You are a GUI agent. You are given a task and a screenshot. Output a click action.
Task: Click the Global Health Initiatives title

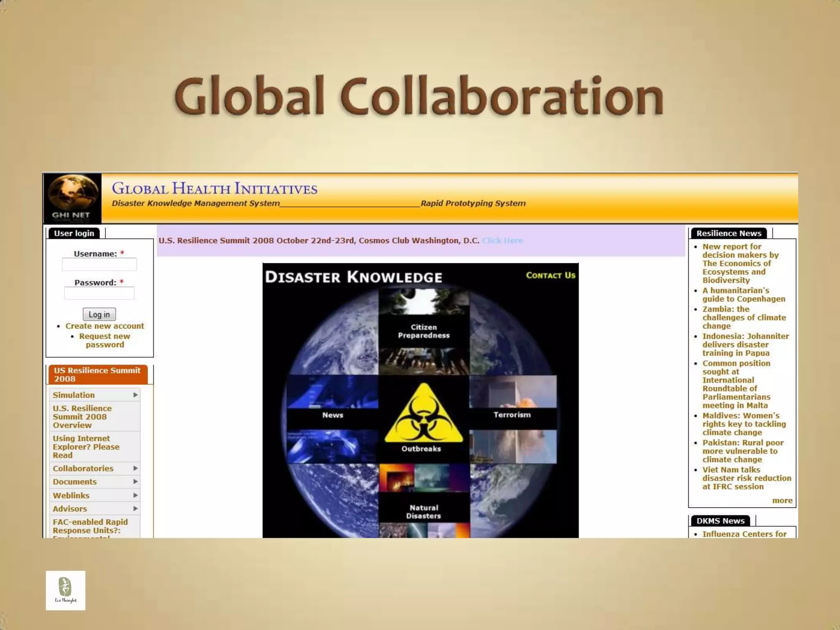(215, 189)
